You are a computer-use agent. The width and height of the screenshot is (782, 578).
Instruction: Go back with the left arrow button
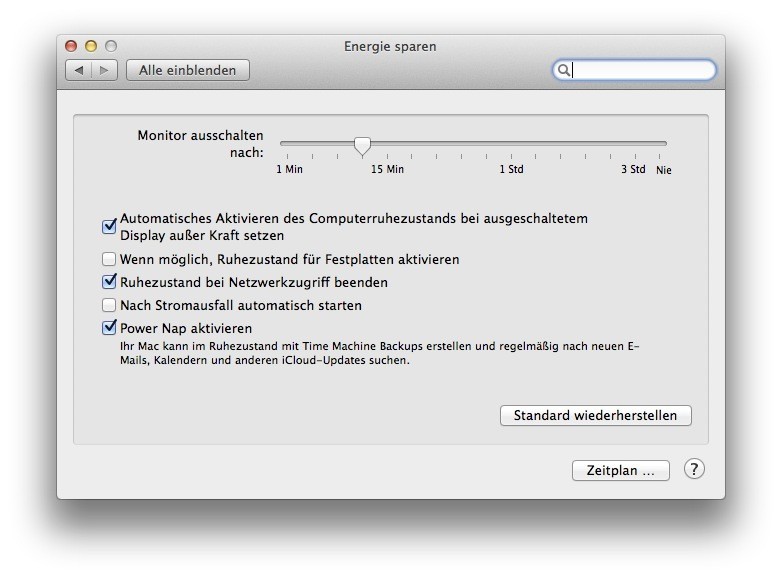click(79, 70)
